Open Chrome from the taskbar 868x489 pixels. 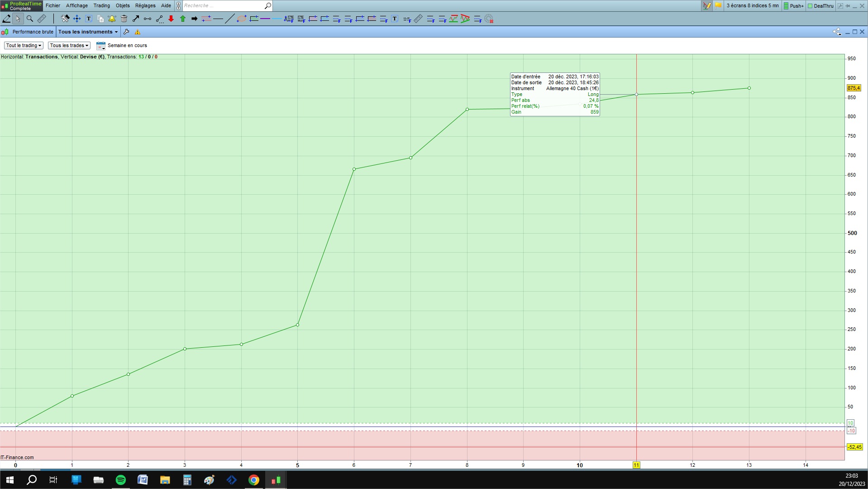tap(254, 480)
